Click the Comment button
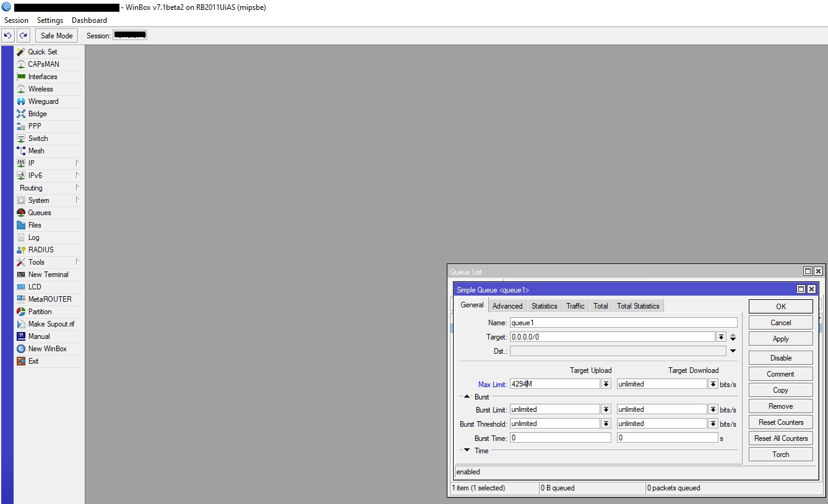Viewport: 828px width, 504px height. (781, 374)
